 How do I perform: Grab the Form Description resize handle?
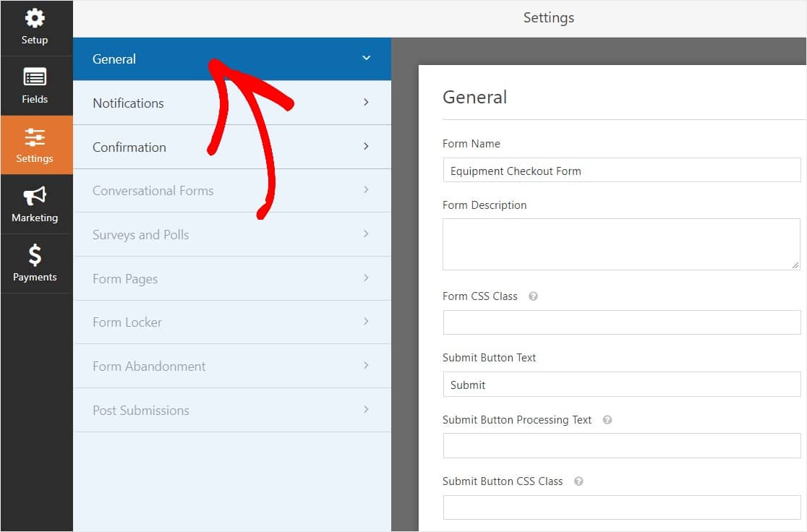[795, 265]
